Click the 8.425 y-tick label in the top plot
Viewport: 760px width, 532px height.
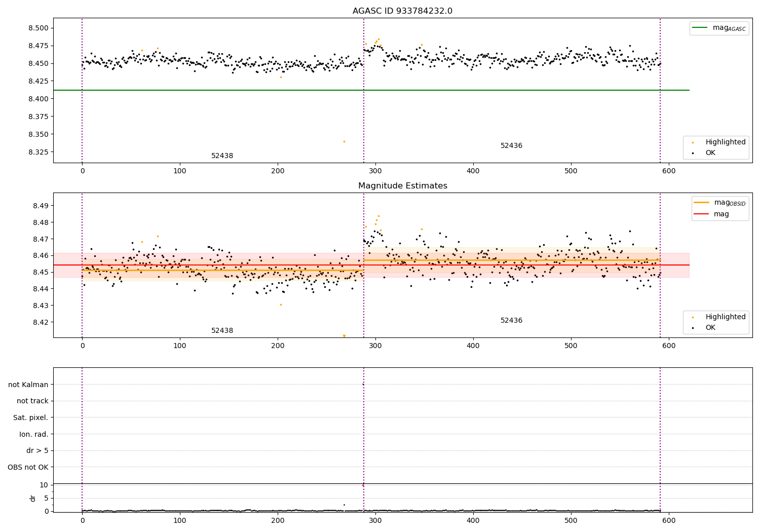[39, 81]
